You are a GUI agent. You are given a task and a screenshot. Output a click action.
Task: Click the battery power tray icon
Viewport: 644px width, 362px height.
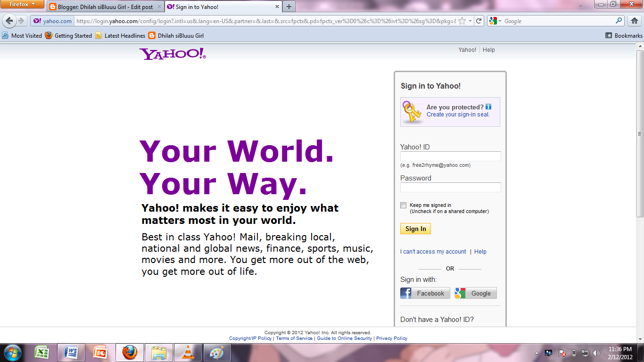pos(574,353)
